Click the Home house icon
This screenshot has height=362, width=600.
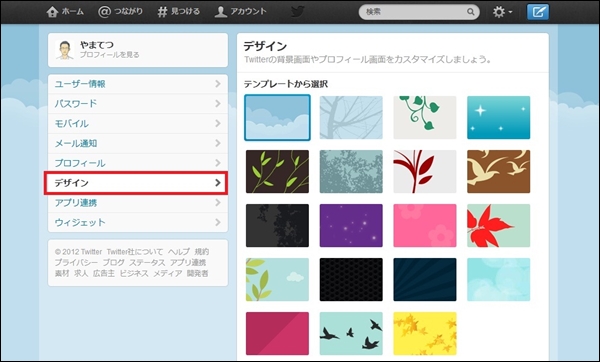point(52,12)
